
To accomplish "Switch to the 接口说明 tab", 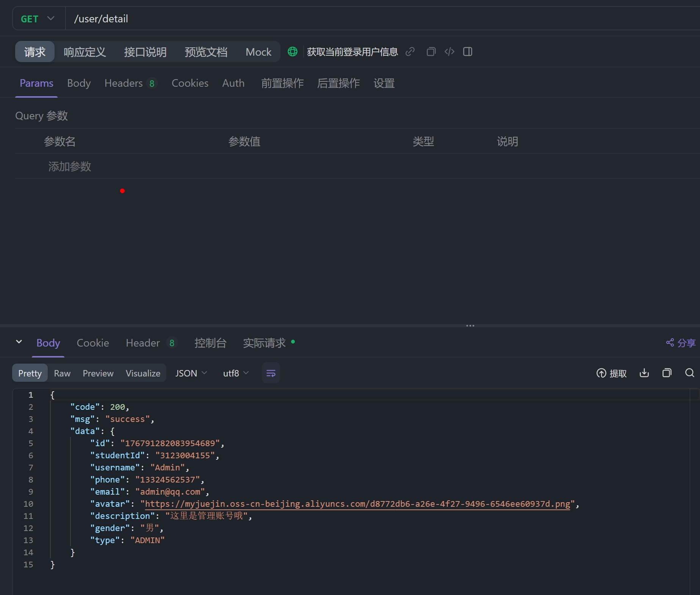I will point(146,52).
